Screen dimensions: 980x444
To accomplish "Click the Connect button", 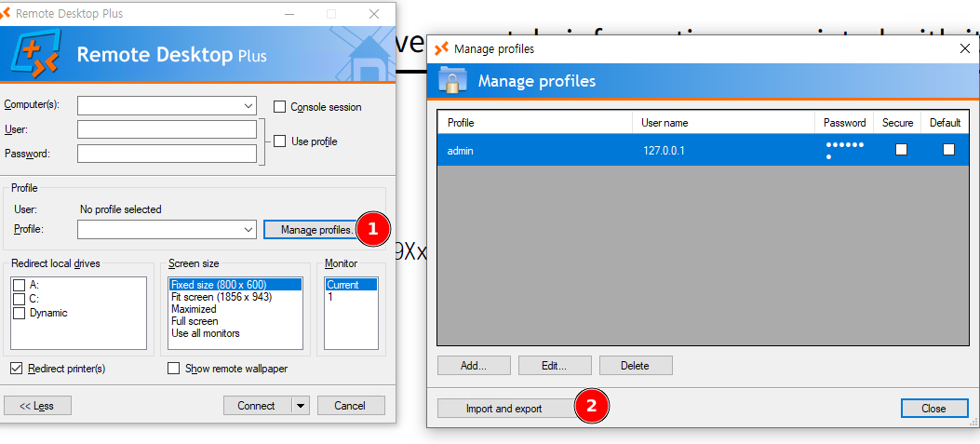I will (257, 406).
